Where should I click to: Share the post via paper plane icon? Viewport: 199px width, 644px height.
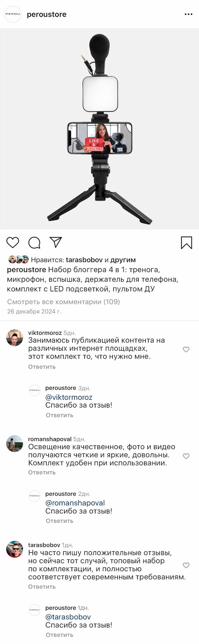(x=56, y=242)
